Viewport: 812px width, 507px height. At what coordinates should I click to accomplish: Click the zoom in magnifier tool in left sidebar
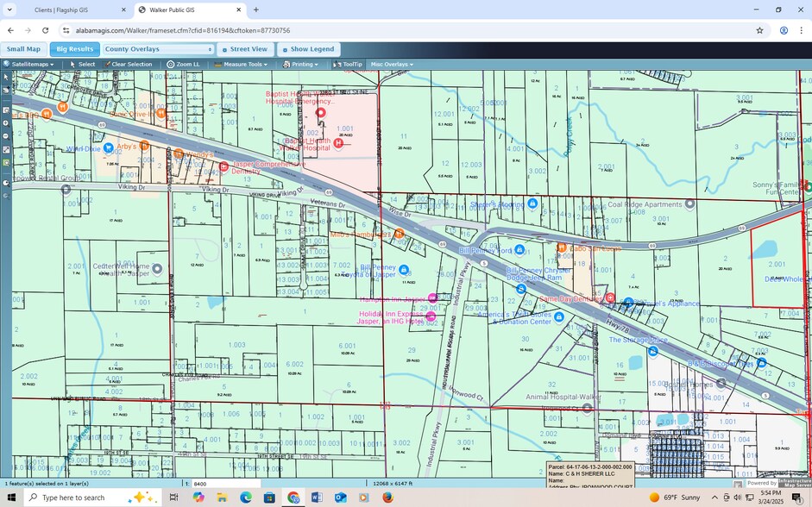click(6, 123)
